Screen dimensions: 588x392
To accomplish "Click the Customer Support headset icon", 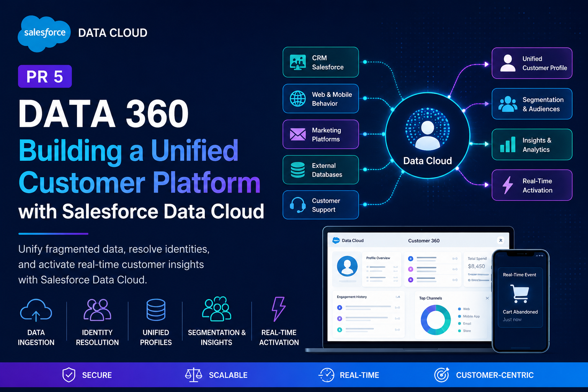I will click(298, 205).
